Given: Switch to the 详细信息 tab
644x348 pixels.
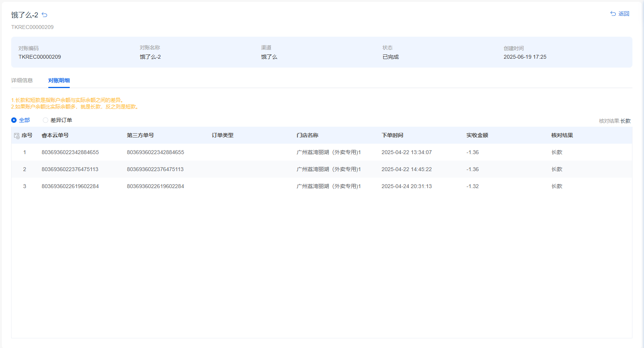Looking at the screenshot, I should (22, 80).
